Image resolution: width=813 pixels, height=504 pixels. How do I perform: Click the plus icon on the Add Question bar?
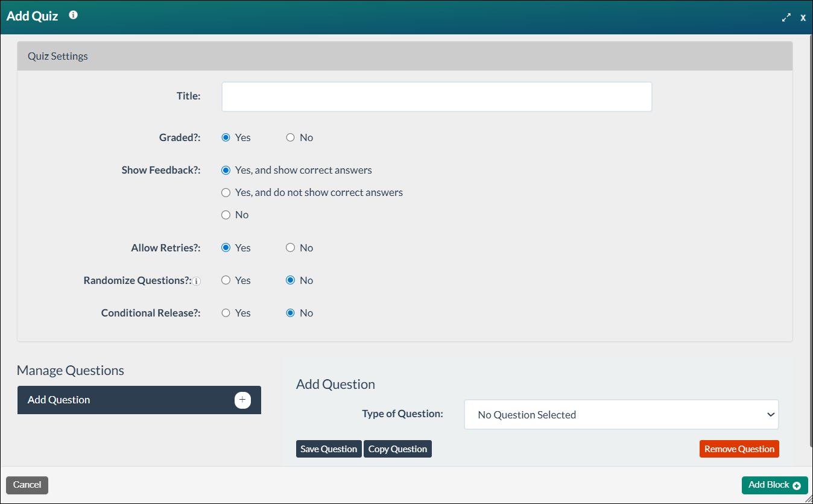coord(242,400)
